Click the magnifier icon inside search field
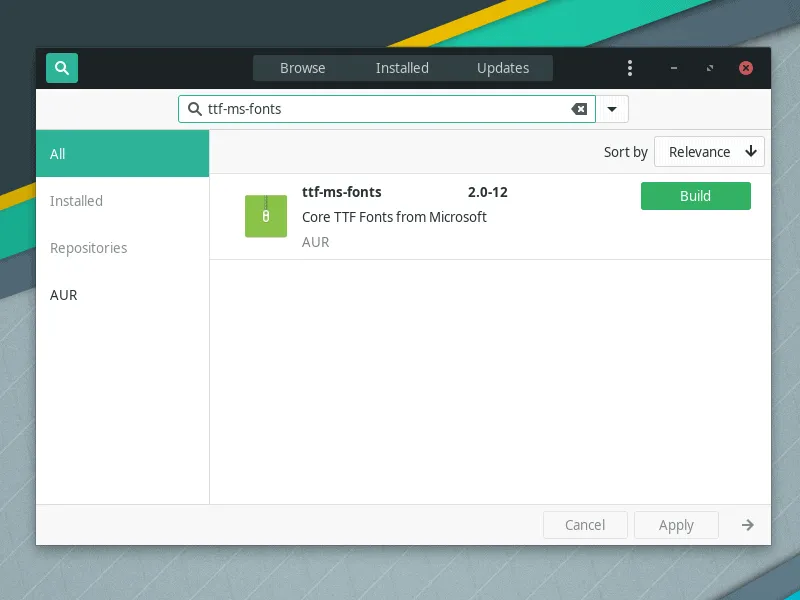800x600 pixels. [195, 109]
